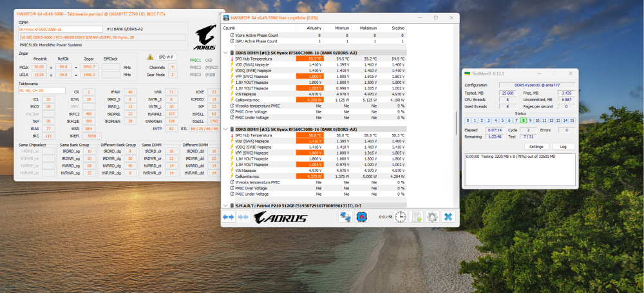
Task: Click the PMIC5100: Monolithic Power Systems text
Action: click(x=50, y=45)
